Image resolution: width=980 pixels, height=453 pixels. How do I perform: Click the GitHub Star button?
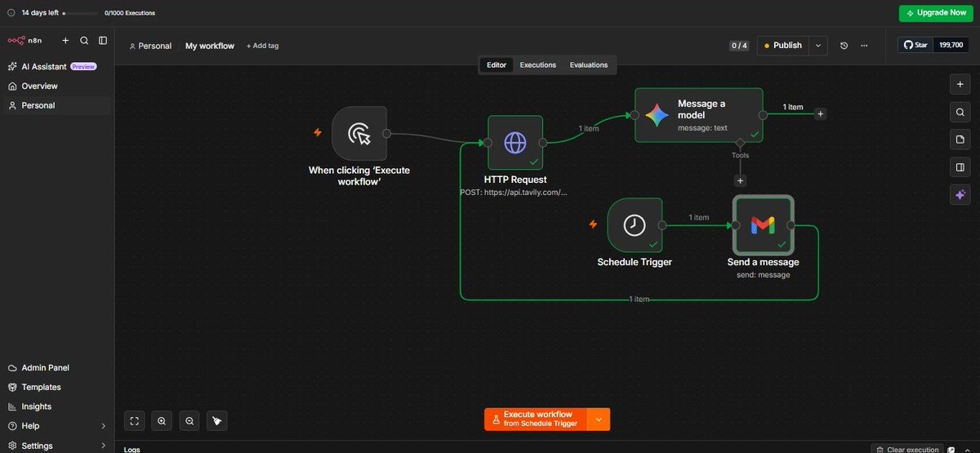click(x=916, y=46)
